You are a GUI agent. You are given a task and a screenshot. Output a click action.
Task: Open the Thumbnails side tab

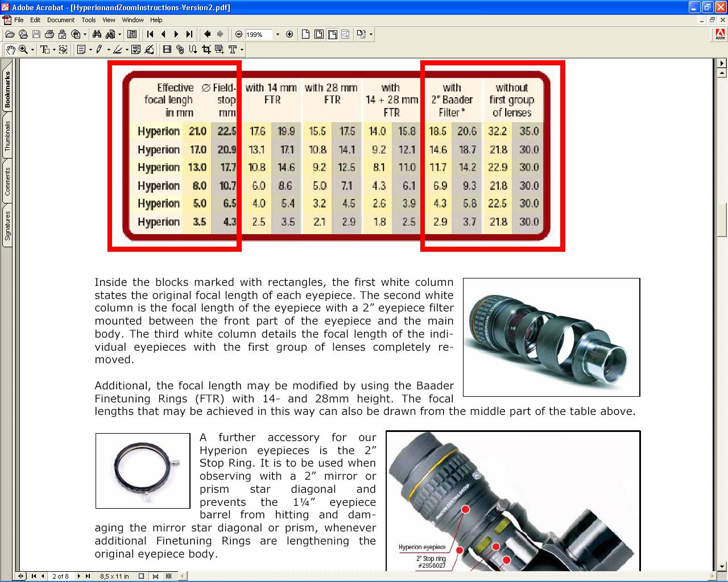click(7, 136)
